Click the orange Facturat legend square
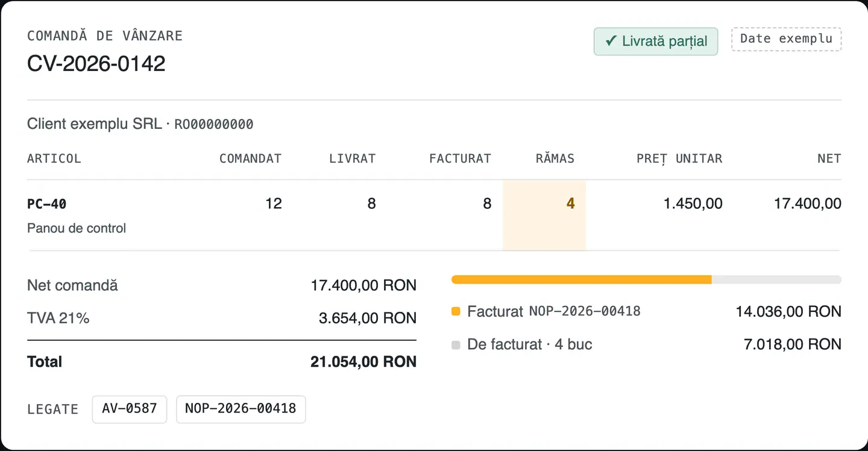868x451 pixels. tap(456, 312)
